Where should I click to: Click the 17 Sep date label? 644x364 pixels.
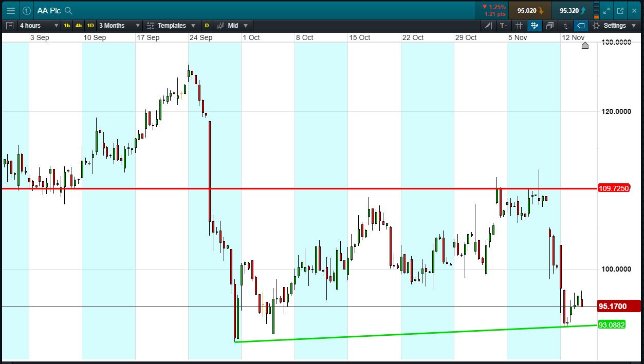148,37
